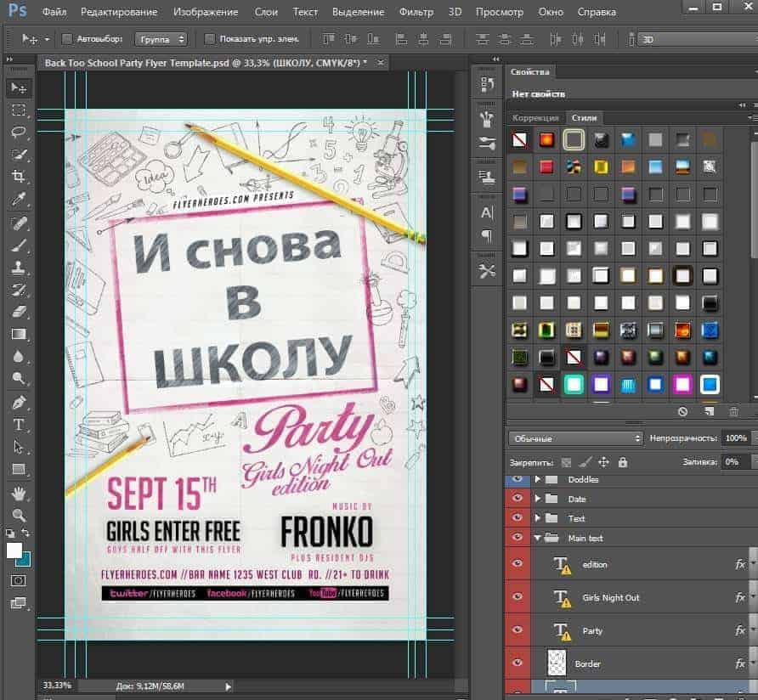
Task: Open the Paragraph panel icon
Action: pyautogui.click(x=487, y=236)
